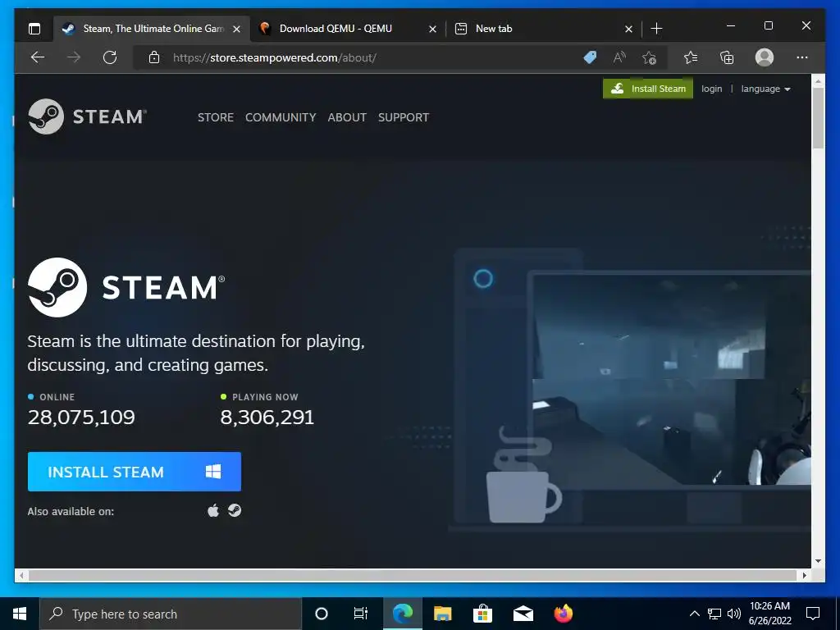Close the Steam tab
840x630 pixels.
click(x=236, y=29)
